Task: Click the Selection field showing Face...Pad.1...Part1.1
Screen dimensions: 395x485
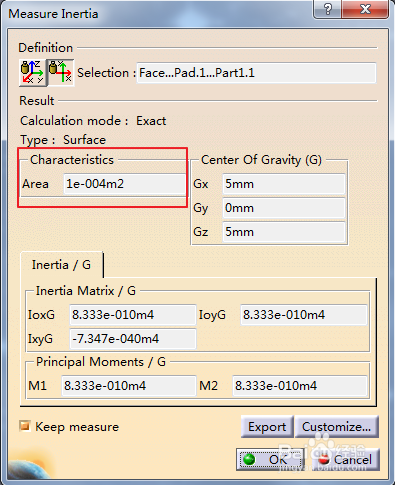Action: coord(256,73)
